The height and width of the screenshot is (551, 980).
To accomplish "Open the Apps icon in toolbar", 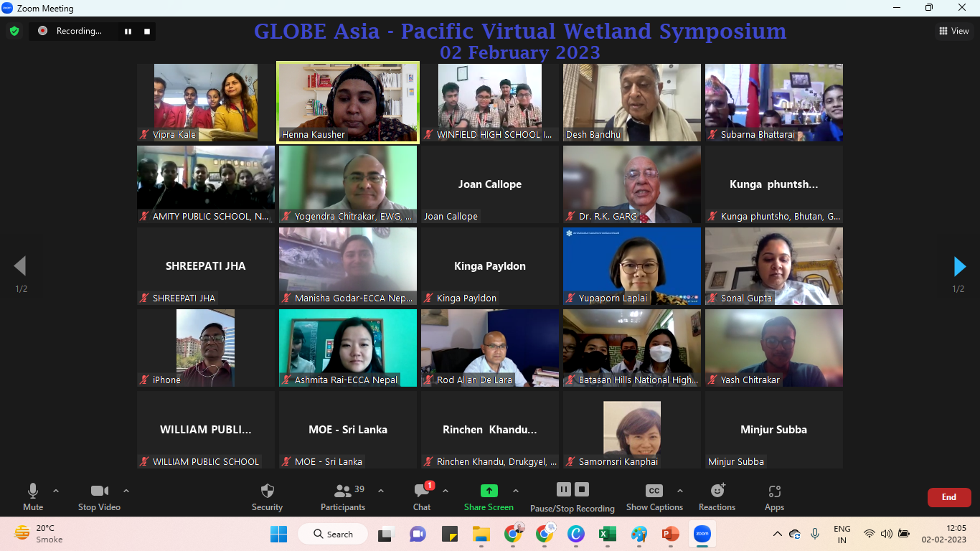I will [774, 491].
